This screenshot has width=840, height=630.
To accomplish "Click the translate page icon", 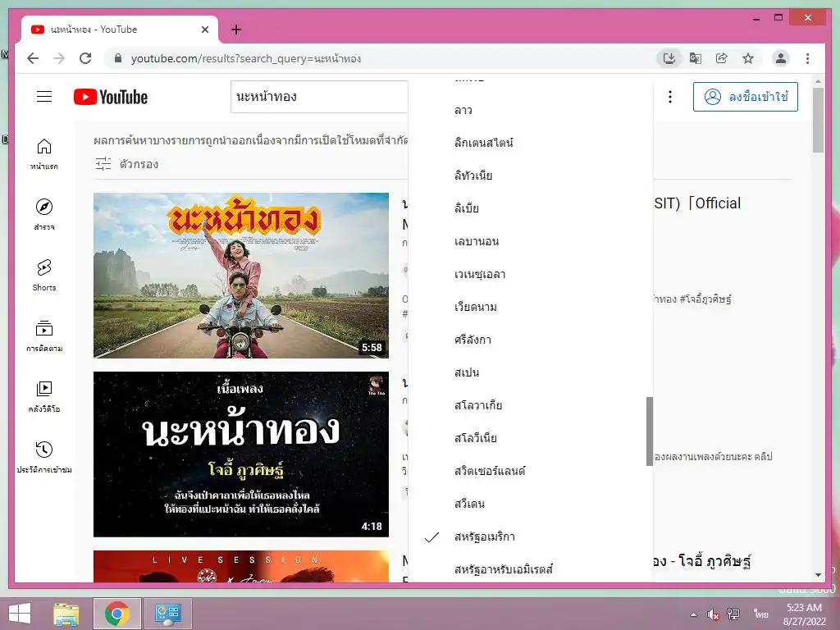I will tap(696, 58).
